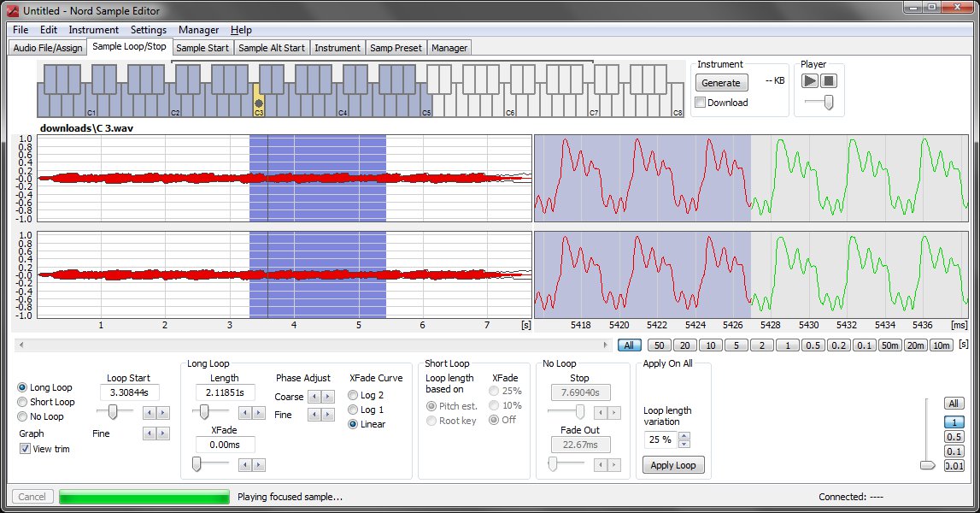Screen dimensions: 980x513
Task: Choose Log 2 XFade curve
Action: (x=353, y=395)
